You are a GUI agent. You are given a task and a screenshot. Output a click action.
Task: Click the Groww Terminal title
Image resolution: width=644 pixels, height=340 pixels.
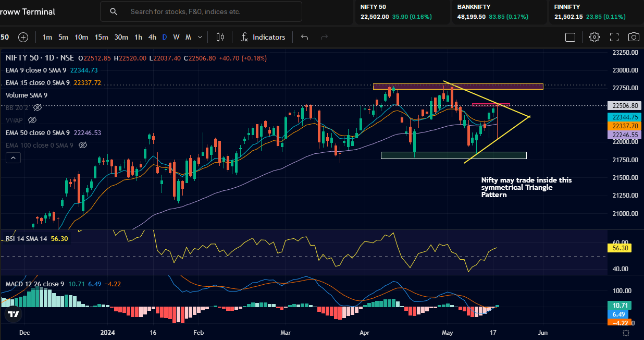pyautogui.click(x=28, y=11)
